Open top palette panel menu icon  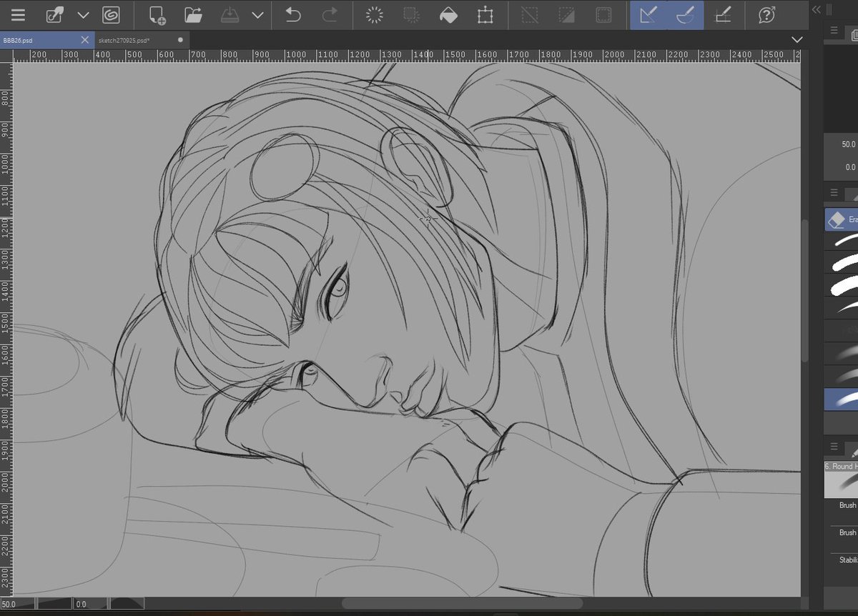834,29
